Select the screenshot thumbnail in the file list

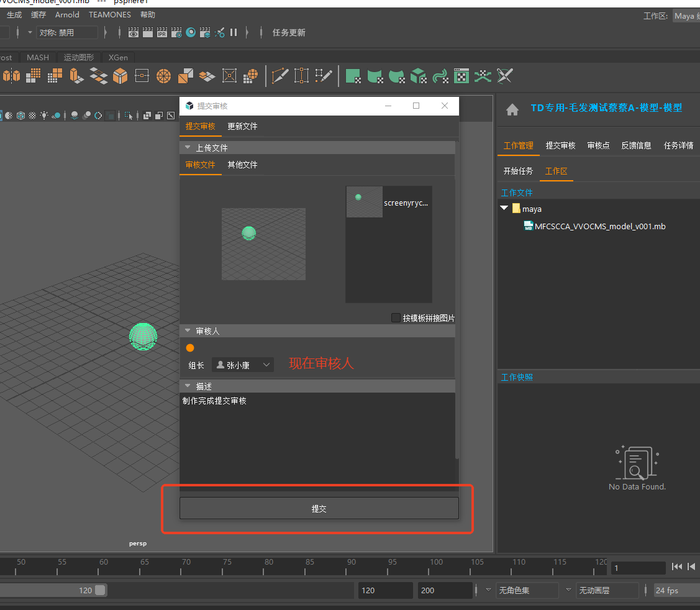[x=365, y=202]
